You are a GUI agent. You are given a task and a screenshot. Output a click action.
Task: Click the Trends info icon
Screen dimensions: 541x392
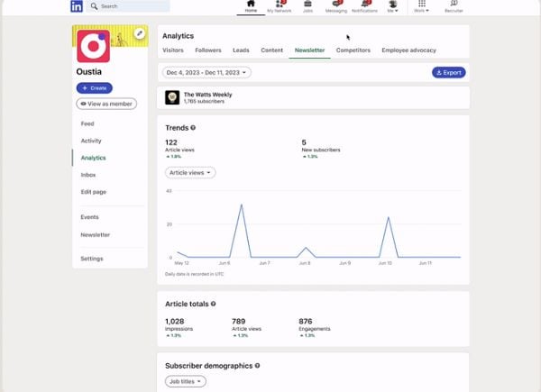(193, 128)
